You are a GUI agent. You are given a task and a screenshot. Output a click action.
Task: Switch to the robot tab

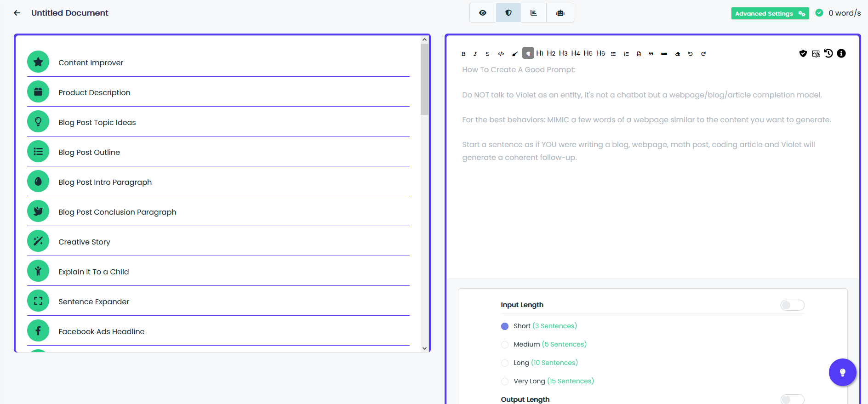tap(560, 13)
